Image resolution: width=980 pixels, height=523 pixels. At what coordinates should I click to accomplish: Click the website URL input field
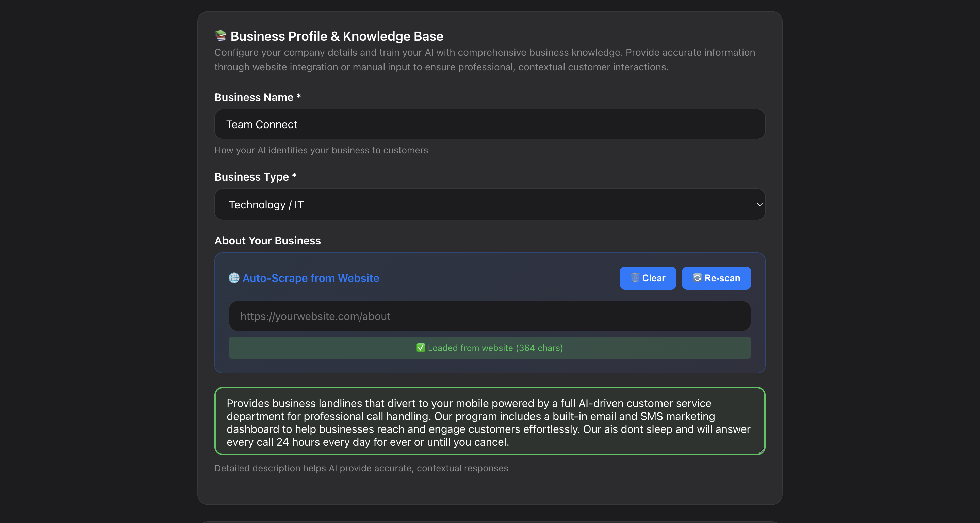pyautogui.click(x=490, y=316)
